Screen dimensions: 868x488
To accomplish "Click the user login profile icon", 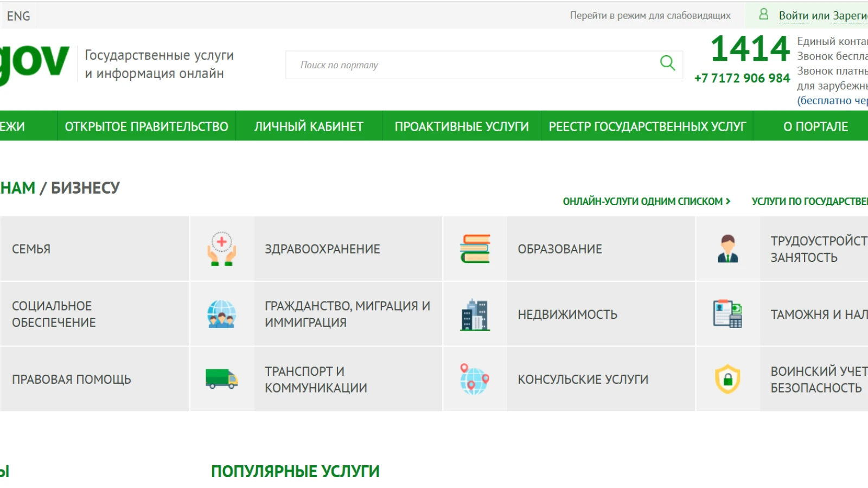I will (x=763, y=15).
